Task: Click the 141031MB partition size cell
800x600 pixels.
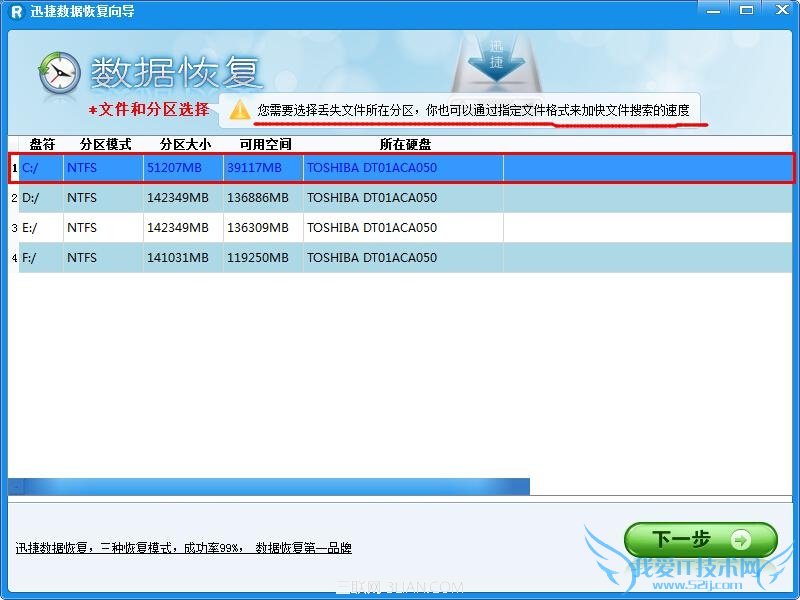Action: click(183, 258)
